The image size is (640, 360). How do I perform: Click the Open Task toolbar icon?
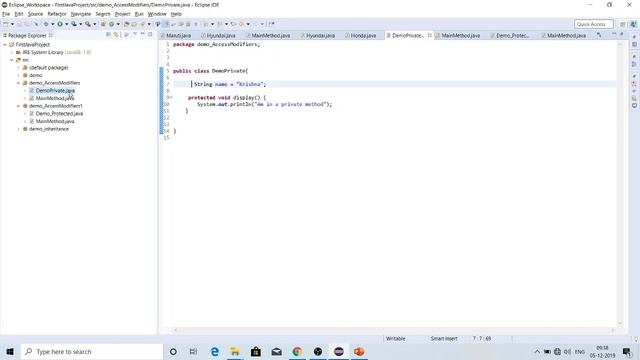(134, 24)
